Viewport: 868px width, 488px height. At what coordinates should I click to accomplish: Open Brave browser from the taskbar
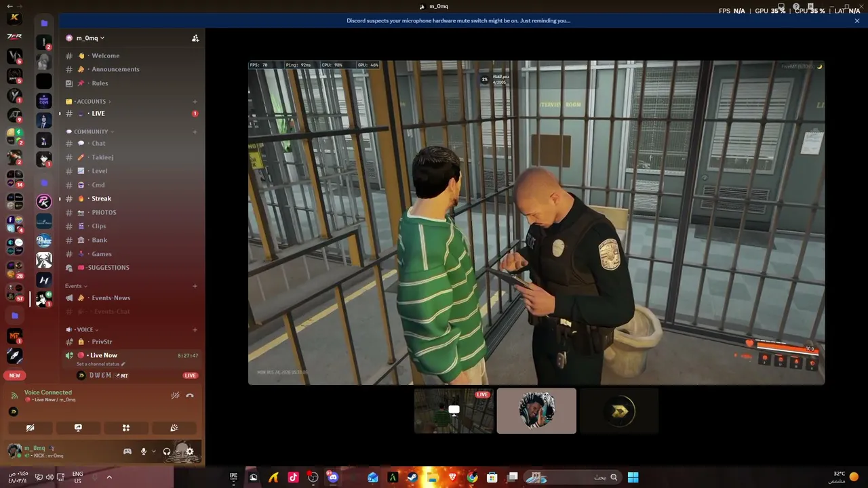coord(452,477)
